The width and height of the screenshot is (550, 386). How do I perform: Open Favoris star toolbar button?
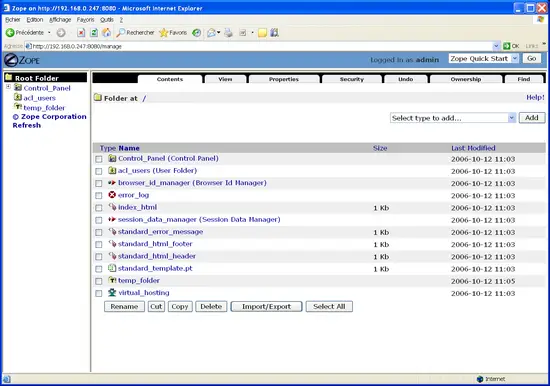(173, 33)
